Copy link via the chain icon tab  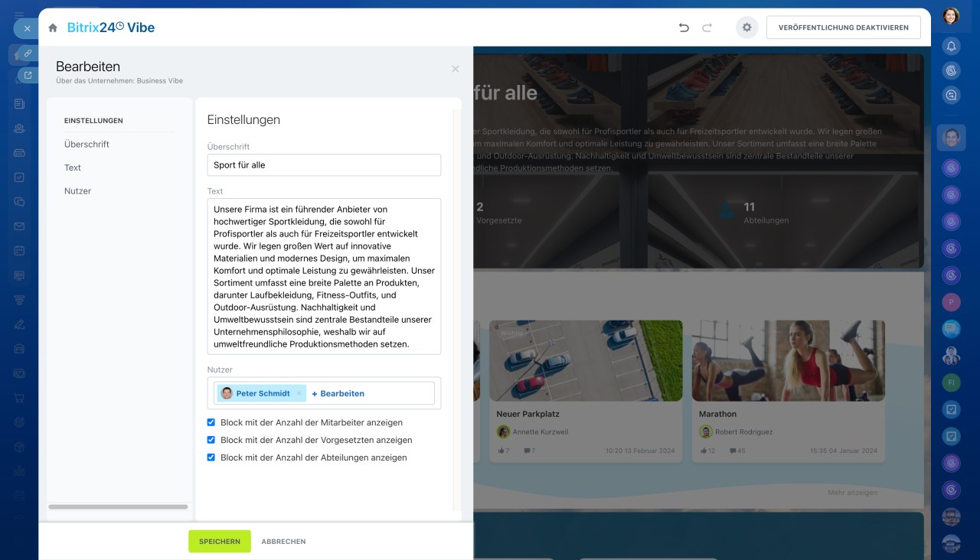(x=28, y=54)
